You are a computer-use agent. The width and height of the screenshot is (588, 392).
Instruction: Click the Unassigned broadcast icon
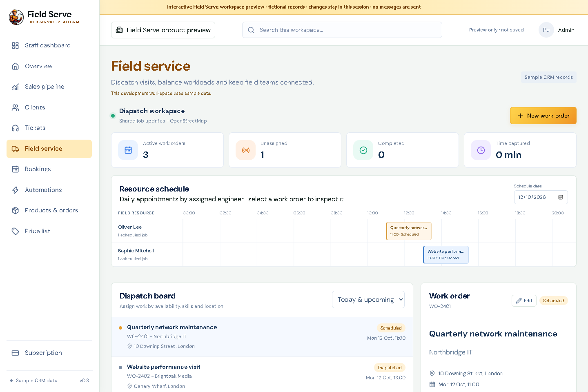pos(246,150)
